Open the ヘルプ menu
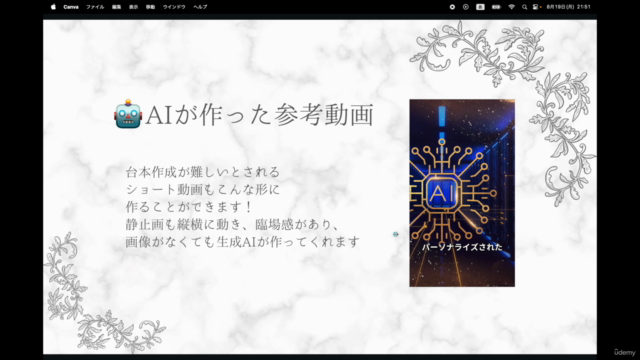 (x=200, y=7)
